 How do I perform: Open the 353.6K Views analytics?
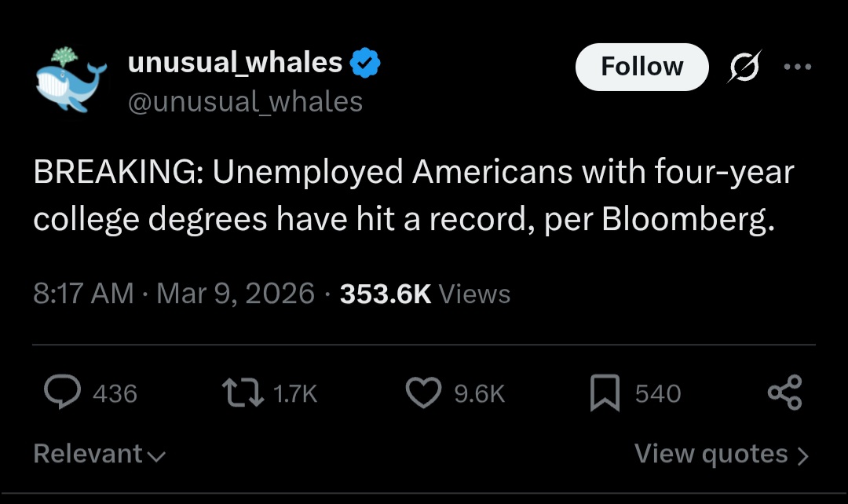click(425, 294)
